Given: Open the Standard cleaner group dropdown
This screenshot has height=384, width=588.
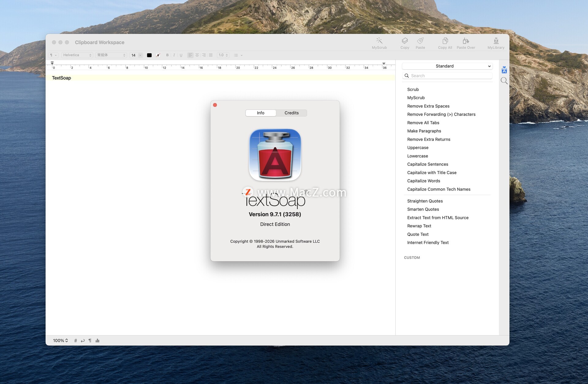Looking at the screenshot, I should pyautogui.click(x=447, y=66).
